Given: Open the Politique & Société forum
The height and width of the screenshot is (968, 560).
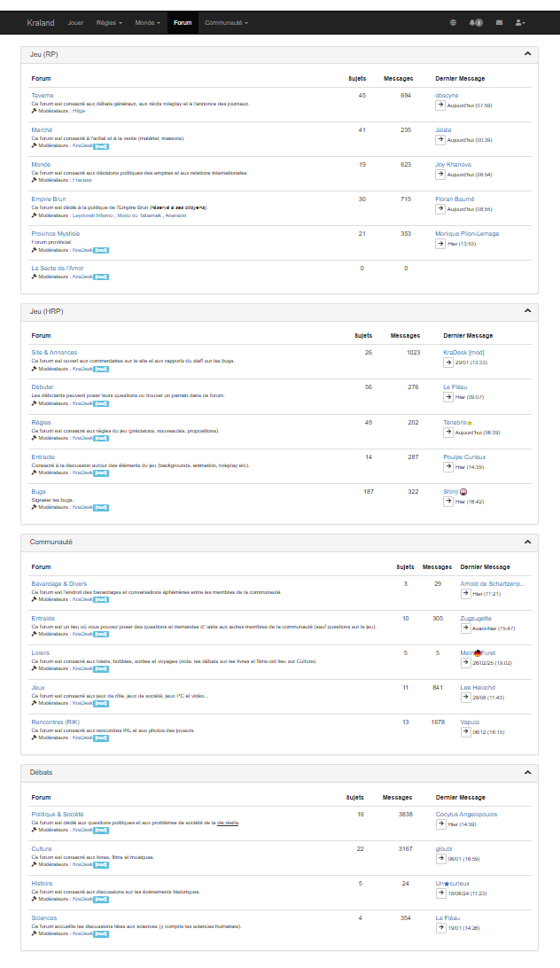Looking at the screenshot, I should (x=58, y=814).
